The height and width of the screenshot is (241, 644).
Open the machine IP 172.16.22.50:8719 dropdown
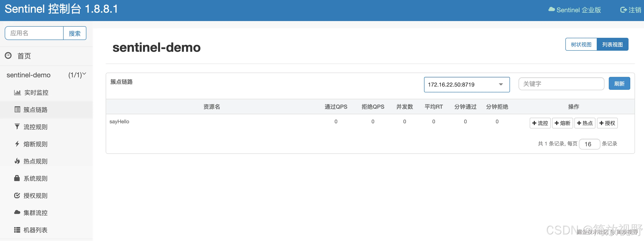(467, 84)
